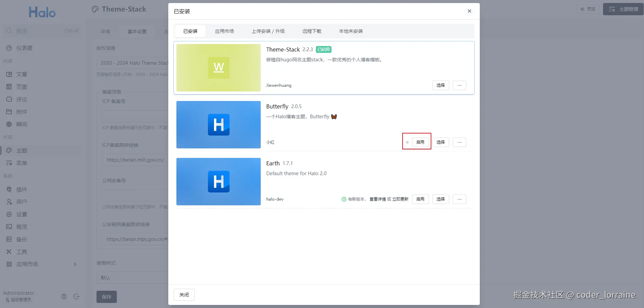
Task: Click the Earth theme title
Action: pos(273,163)
